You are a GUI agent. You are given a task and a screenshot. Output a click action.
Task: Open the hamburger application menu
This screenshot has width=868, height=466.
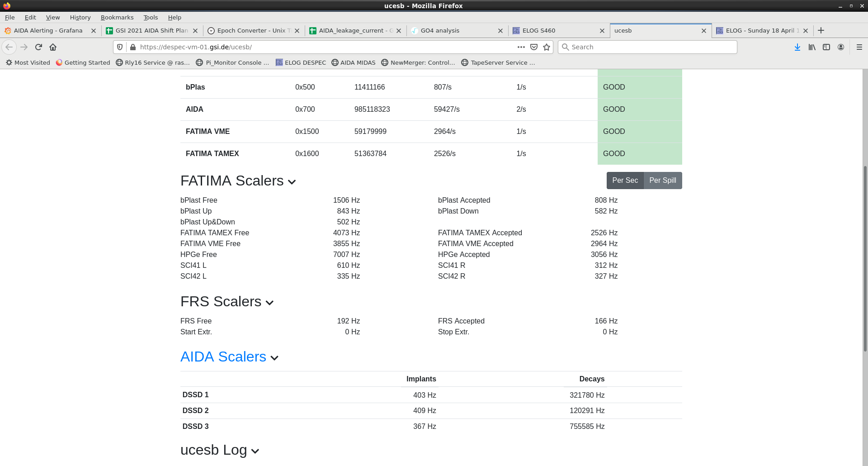[859, 47]
